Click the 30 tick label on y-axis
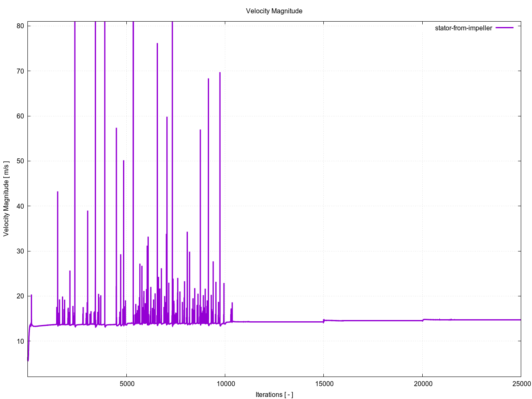This screenshot has height=399, width=532. tap(20, 251)
